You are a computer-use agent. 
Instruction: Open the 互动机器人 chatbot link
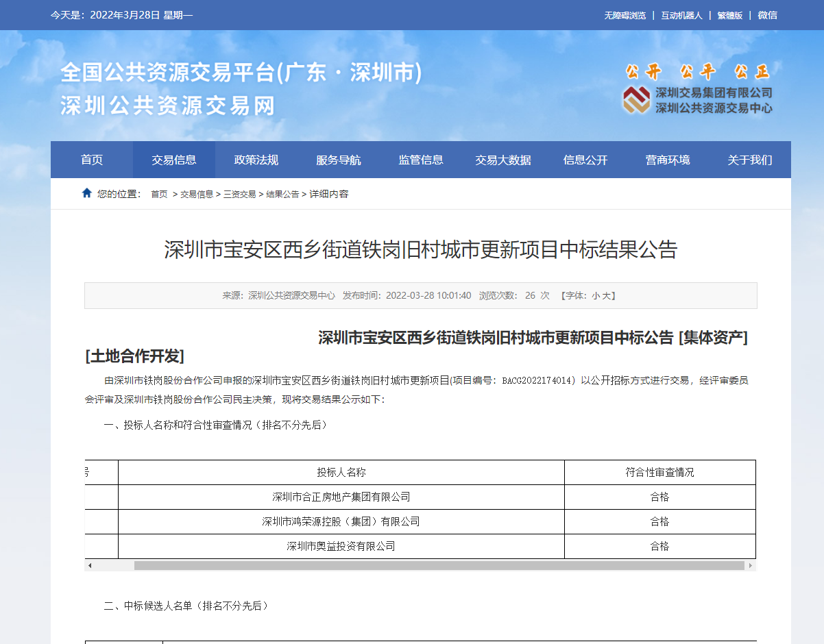point(681,15)
